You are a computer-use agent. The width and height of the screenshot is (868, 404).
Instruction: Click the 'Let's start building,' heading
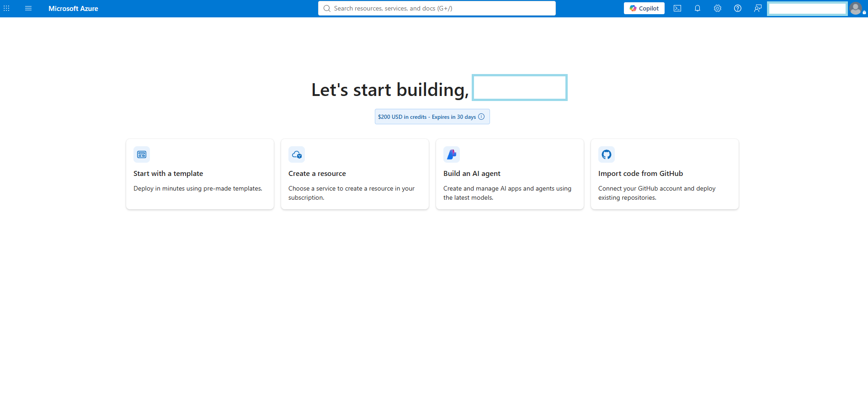point(390,90)
